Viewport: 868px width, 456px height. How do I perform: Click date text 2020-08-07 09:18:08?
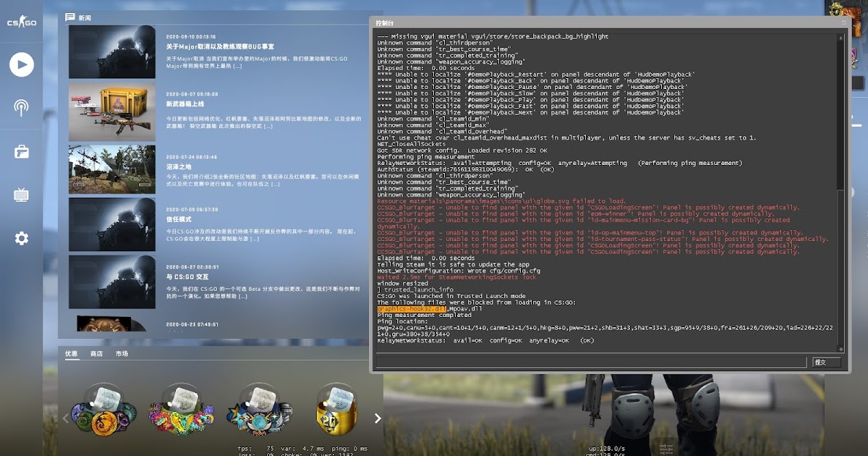pyautogui.click(x=191, y=94)
